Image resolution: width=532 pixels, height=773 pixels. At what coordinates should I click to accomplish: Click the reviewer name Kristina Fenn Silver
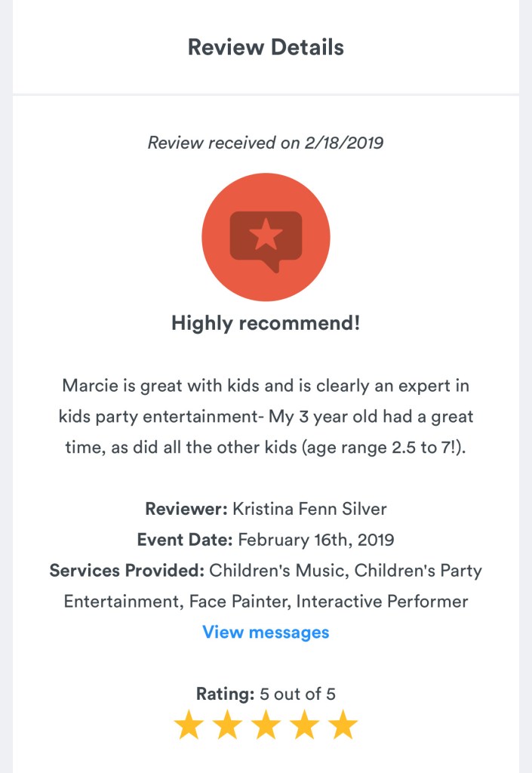tap(310, 509)
